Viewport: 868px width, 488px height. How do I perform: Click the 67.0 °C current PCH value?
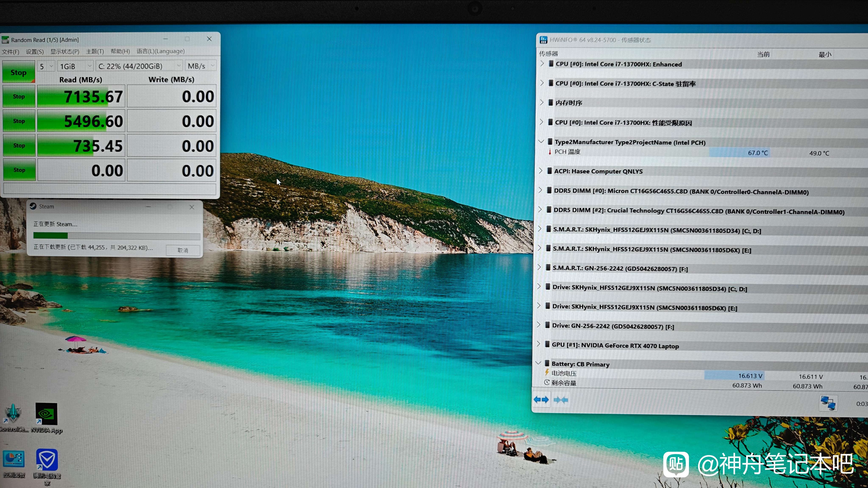[758, 152]
